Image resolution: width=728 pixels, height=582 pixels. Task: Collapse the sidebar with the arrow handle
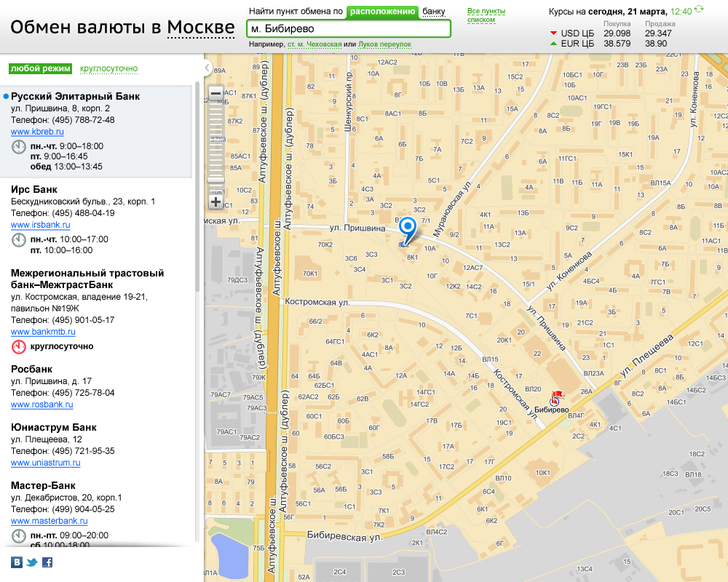(207, 68)
